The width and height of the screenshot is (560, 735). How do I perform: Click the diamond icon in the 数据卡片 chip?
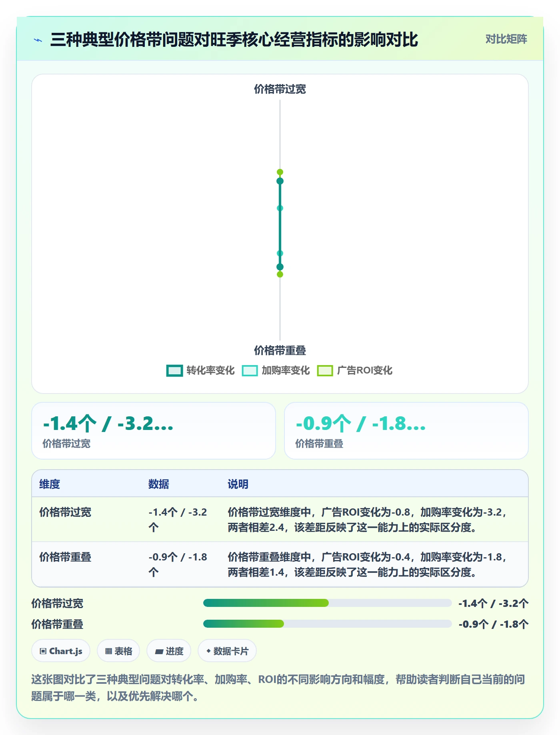(208, 651)
